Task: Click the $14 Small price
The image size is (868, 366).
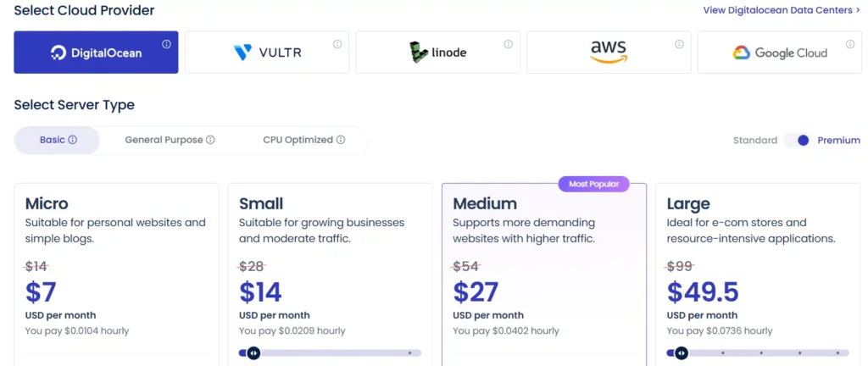Action: [260, 292]
